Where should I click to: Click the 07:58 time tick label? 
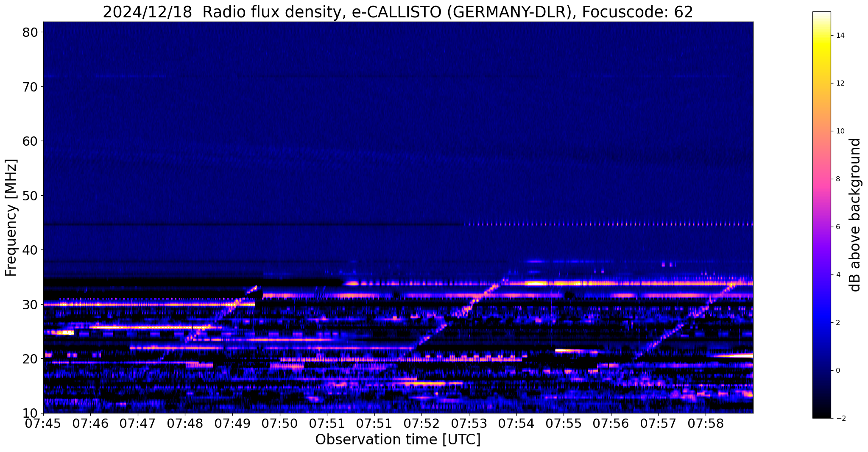tap(706, 424)
